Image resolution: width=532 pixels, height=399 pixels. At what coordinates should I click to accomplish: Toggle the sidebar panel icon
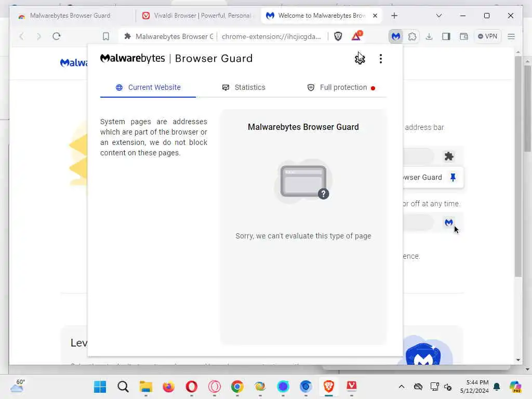446,36
